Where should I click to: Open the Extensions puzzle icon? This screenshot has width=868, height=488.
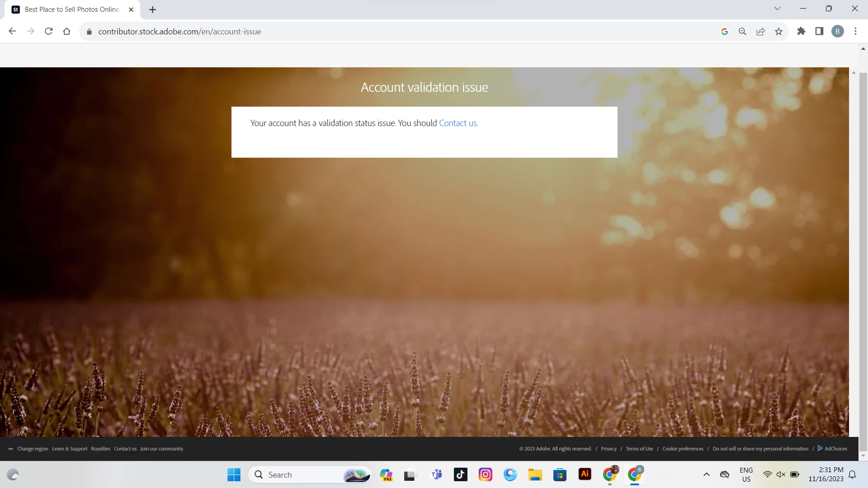click(x=801, y=31)
